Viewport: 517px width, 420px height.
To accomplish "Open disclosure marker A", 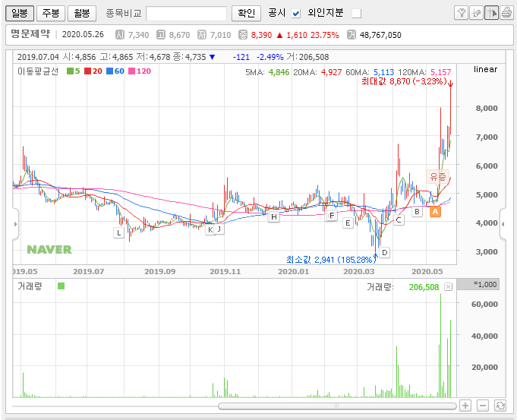I will click(435, 211).
